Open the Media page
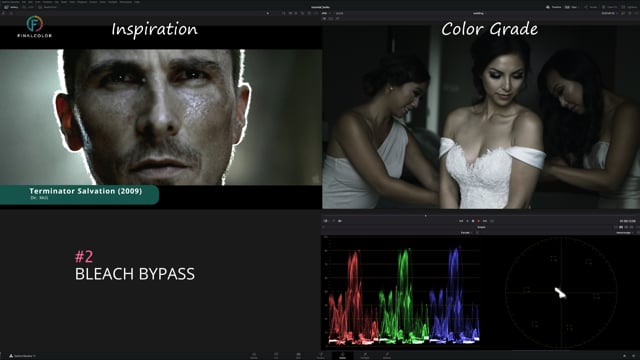Image resolution: width=640 pixels, height=360 pixels. [x=254, y=356]
